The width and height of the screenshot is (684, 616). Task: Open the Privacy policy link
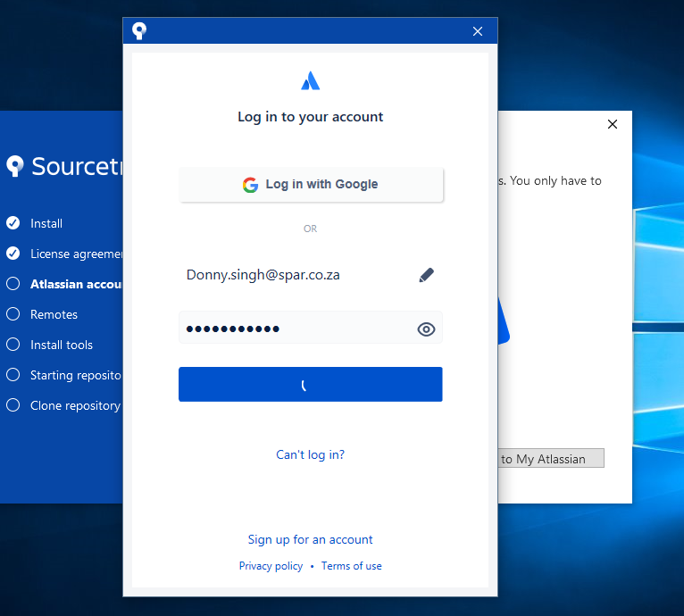pos(271,566)
